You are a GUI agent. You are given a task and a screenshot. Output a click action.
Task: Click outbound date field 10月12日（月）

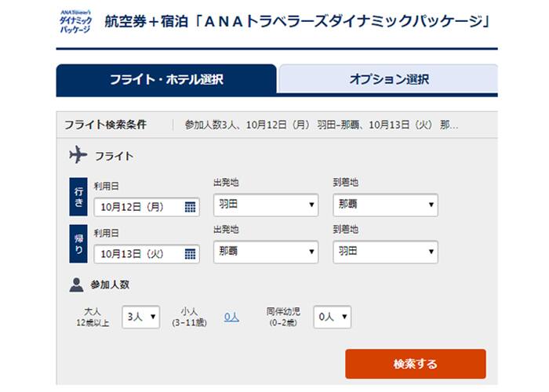click(x=138, y=207)
